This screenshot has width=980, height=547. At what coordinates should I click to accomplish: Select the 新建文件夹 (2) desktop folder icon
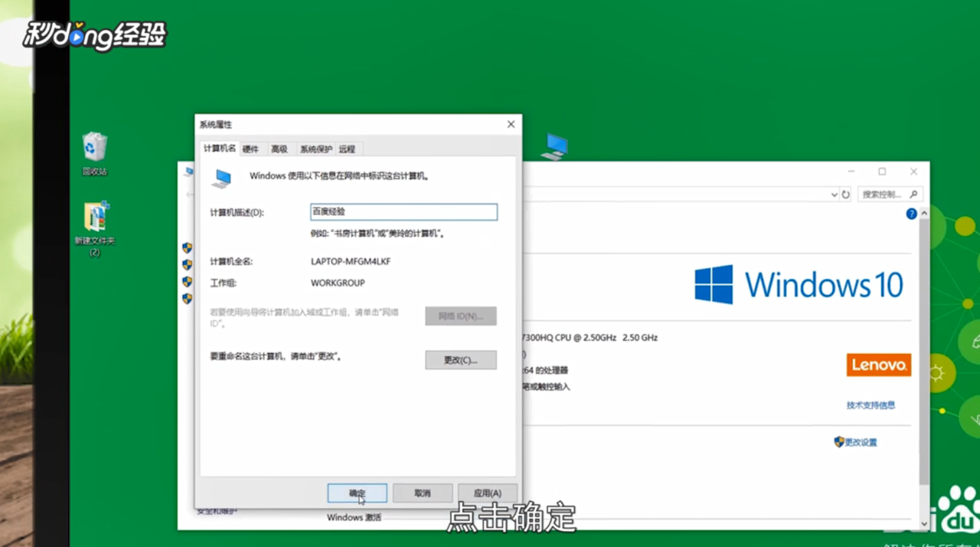95,228
